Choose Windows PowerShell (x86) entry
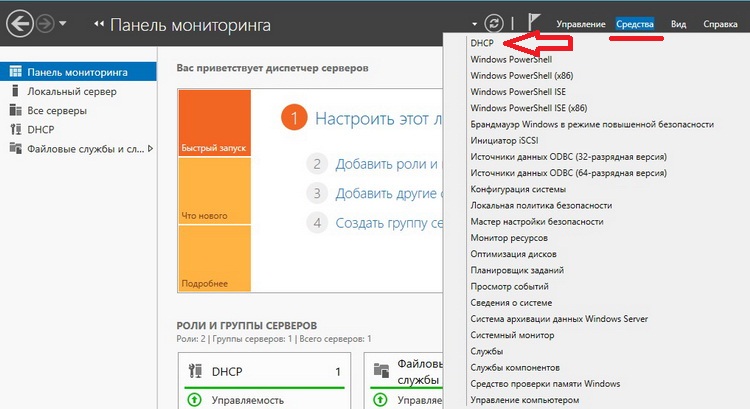750x409 pixels. tap(521, 76)
